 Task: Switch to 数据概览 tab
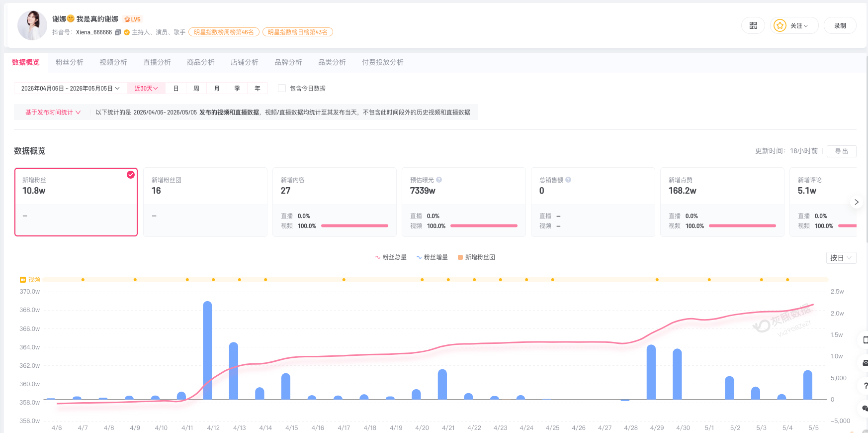click(x=26, y=62)
